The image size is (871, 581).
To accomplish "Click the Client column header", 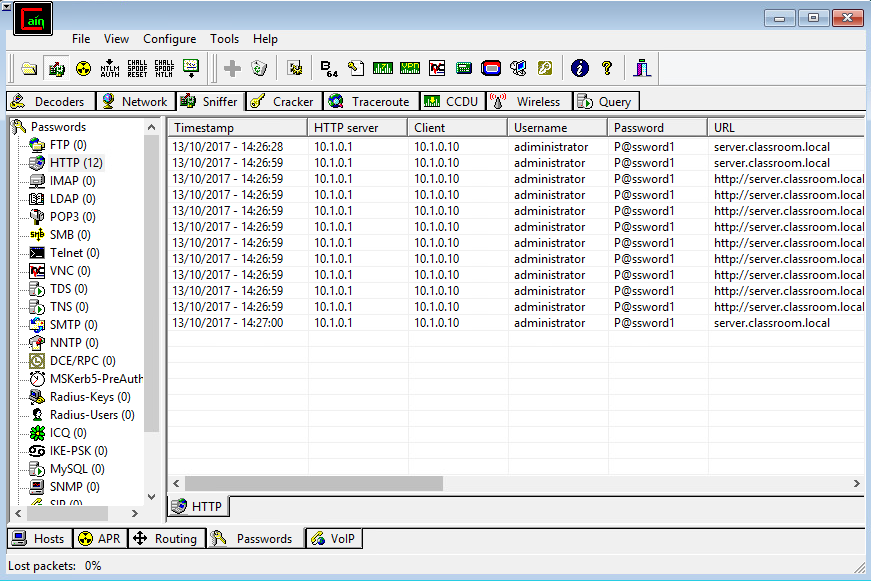I will [x=458, y=128].
